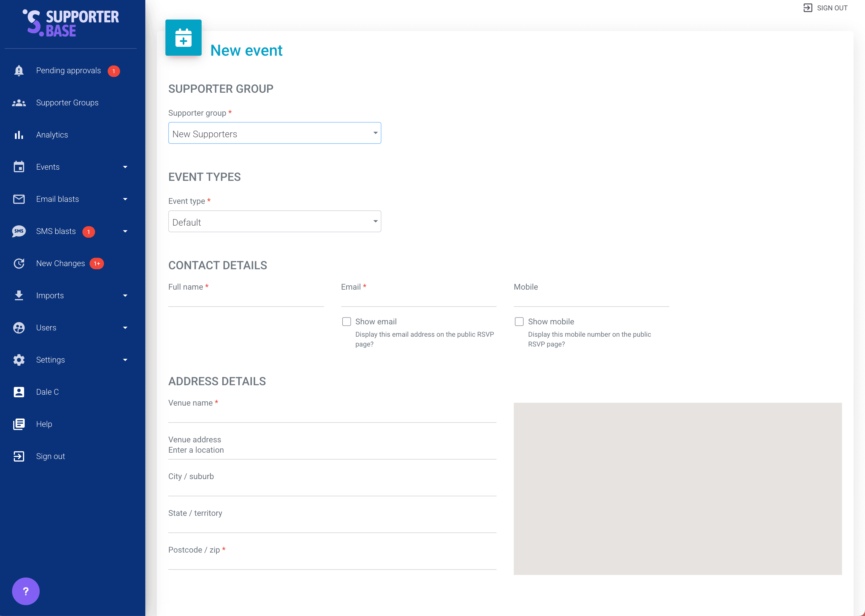Click the Settings gear icon in sidebar

point(19,360)
